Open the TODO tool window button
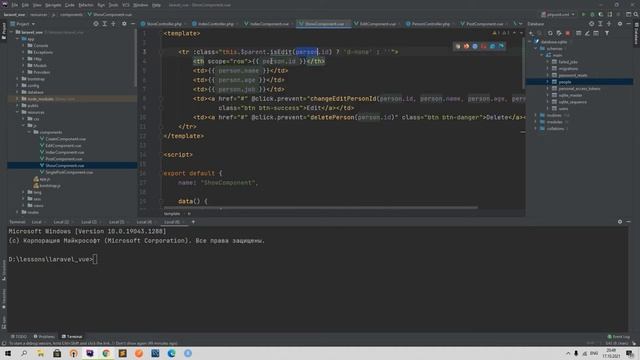Screen dimensions: 640x360 [x=18, y=337]
